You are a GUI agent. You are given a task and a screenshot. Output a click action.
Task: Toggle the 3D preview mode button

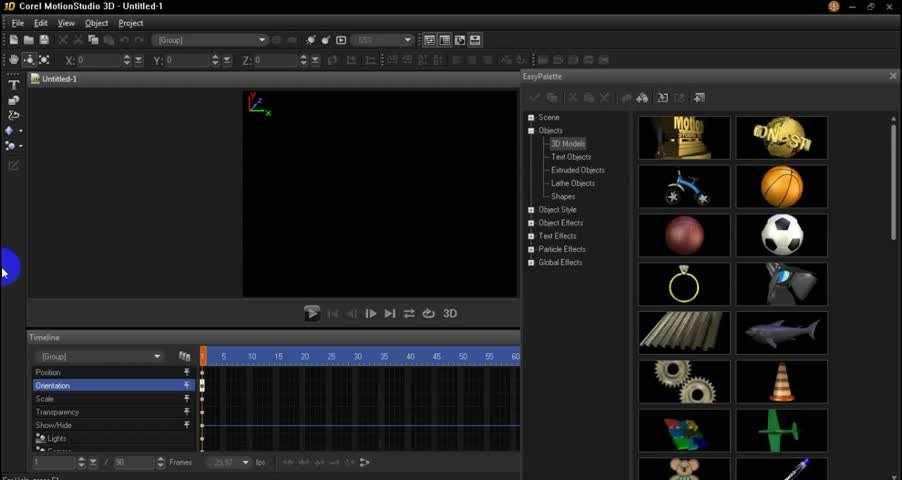pos(450,313)
